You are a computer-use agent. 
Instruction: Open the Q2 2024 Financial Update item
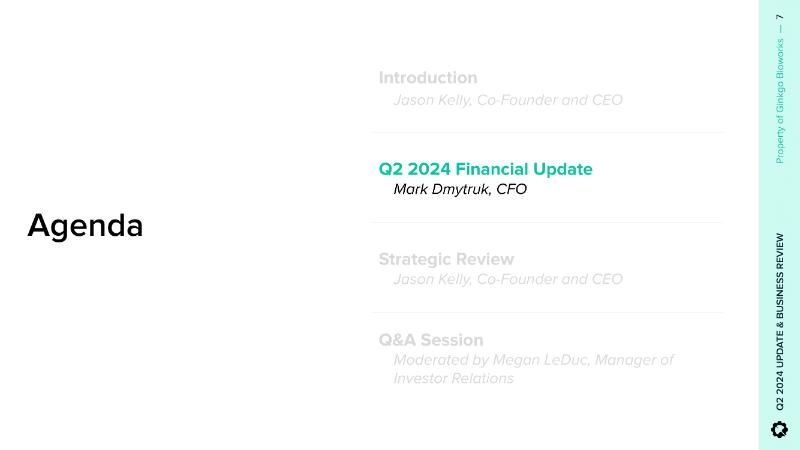485,169
